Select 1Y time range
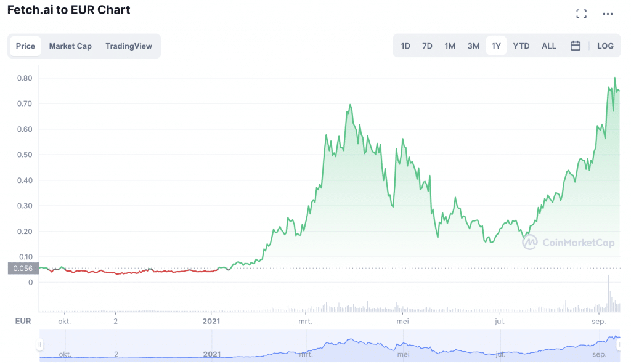 [x=496, y=46]
